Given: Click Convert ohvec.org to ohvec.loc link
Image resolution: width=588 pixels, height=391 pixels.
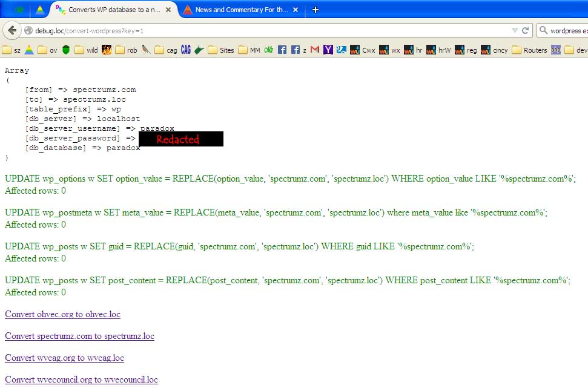Looking at the screenshot, I should click(x=62, y=315).
